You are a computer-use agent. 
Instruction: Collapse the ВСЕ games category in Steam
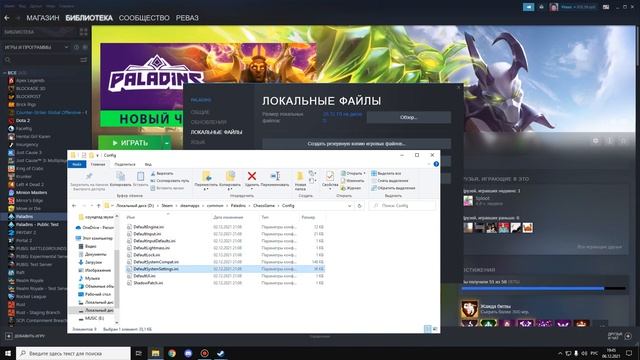pyautogui.click(x=5, y=73)
